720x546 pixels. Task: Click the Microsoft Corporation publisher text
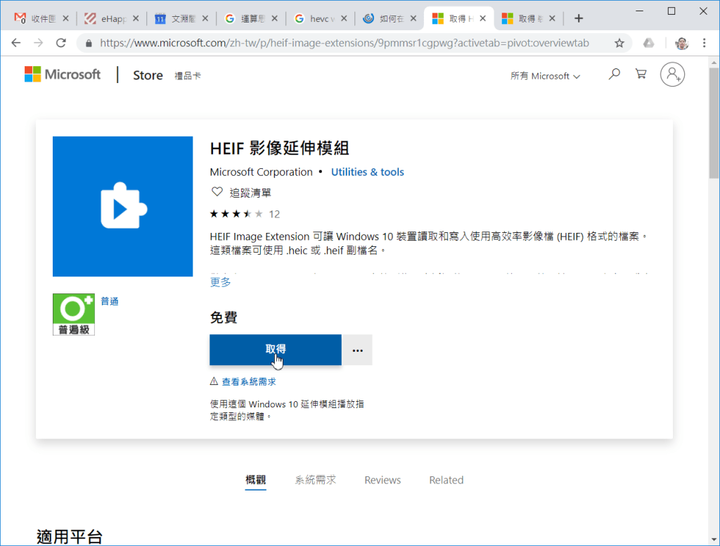tap(261, 172)
